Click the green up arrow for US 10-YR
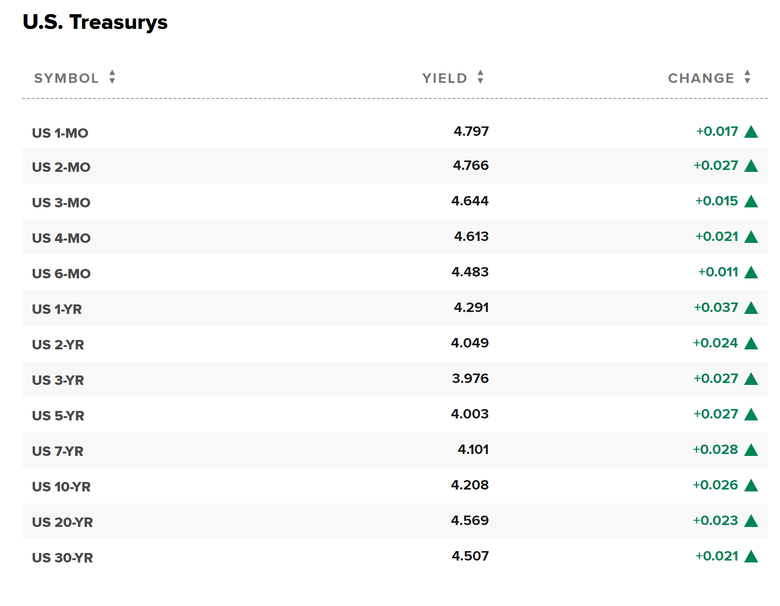 click(x=751, y=486)
